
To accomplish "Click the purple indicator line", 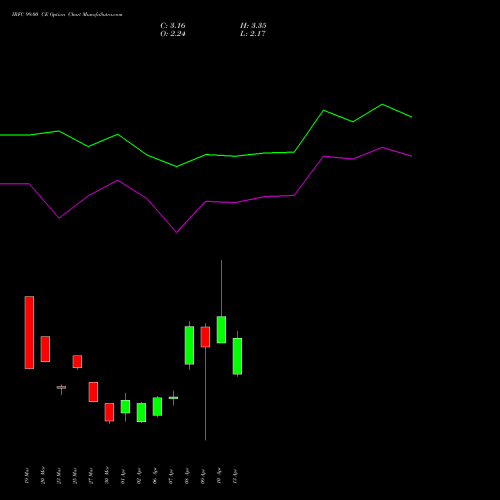I will tap(206, 202).
